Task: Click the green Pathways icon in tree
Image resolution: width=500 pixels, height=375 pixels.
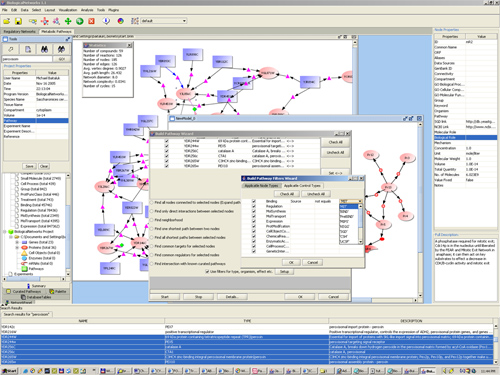Action: tap(24, 269)
